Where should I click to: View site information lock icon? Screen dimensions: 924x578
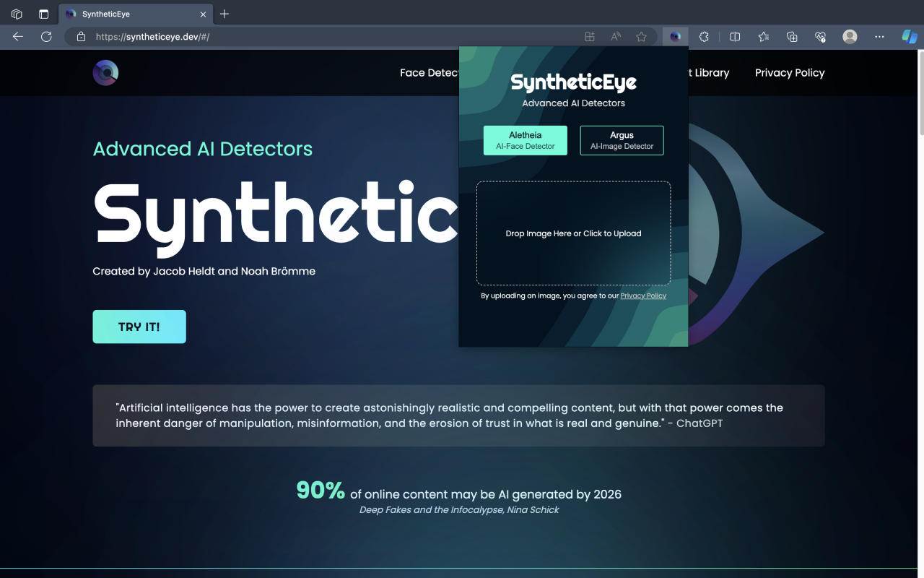81,37
